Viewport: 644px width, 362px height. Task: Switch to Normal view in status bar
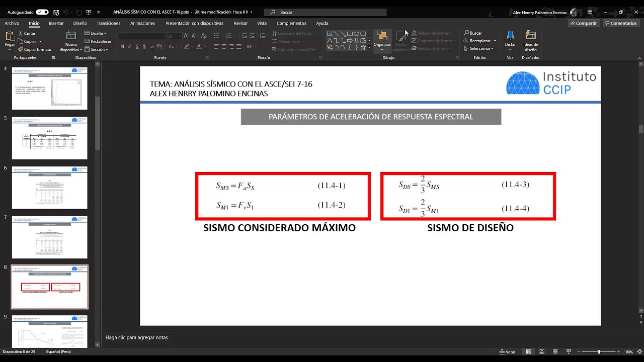[528, 351]
